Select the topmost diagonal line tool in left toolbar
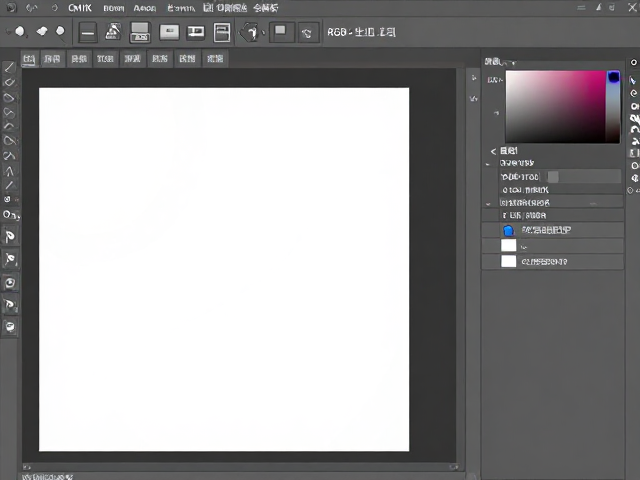The image size is (640, 480). point(9,67)
